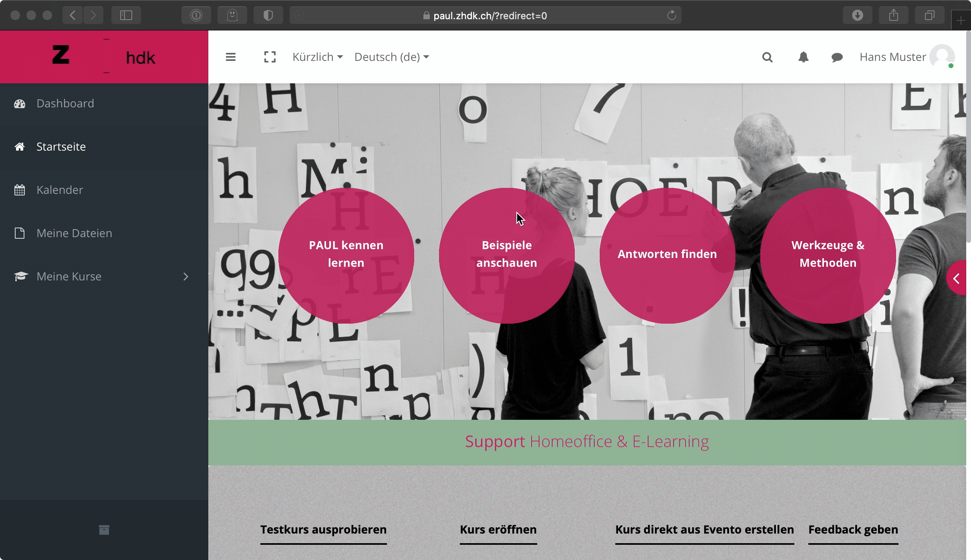Click the archive box icon in sidebar
This screenshot has height=560, width=971.
(x=104, y=530)
